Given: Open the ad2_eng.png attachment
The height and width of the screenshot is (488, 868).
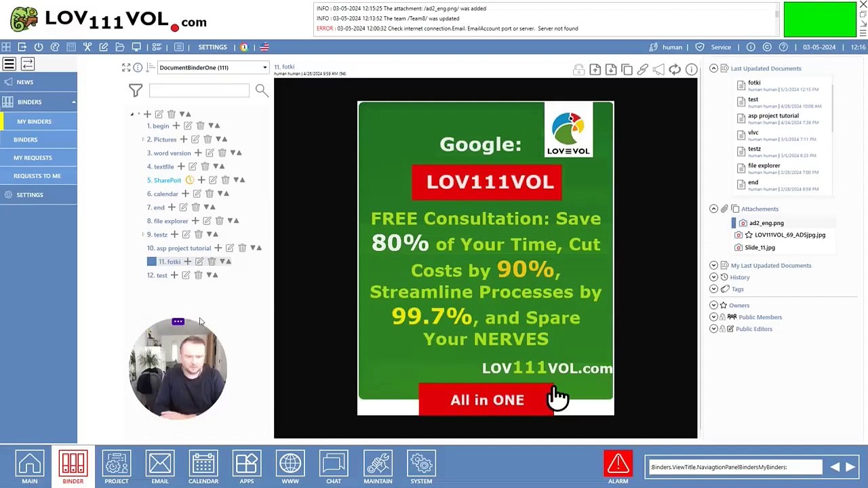Looking at the screenshot, I should pyautogui.click(x=766, y=223).
